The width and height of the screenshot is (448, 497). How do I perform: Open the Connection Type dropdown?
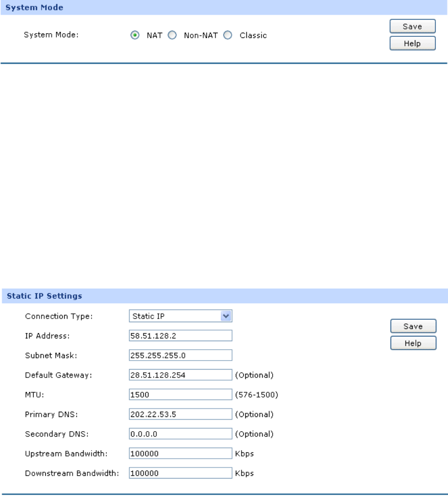[181, 316]
